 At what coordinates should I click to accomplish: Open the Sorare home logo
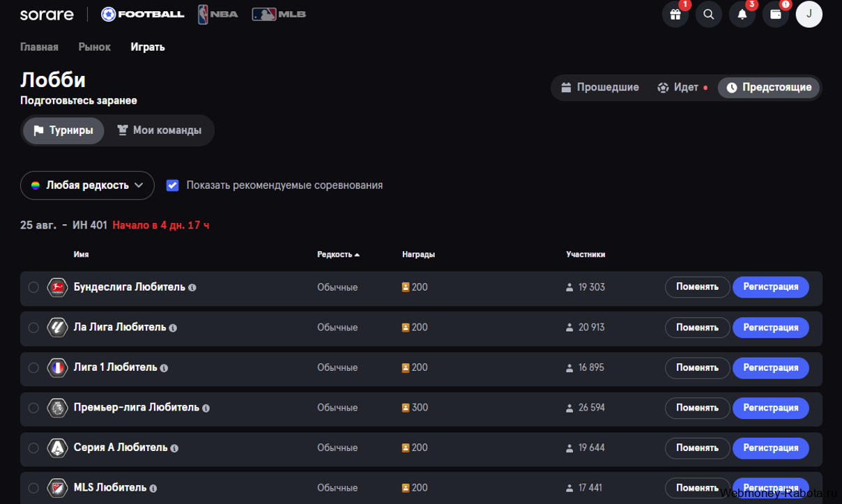coord(47,14)
